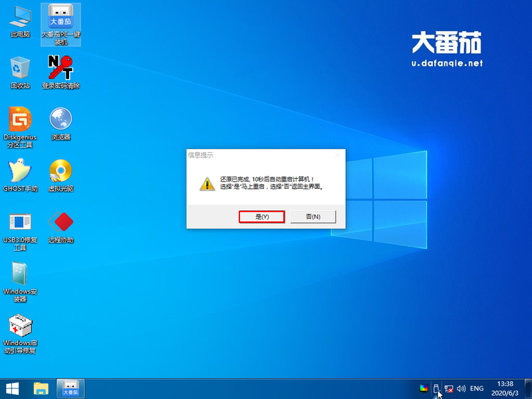The height and width of the screenshot is (399, 532).
Task: Open File Explorer from the taskbar
Action: point(40,388)
